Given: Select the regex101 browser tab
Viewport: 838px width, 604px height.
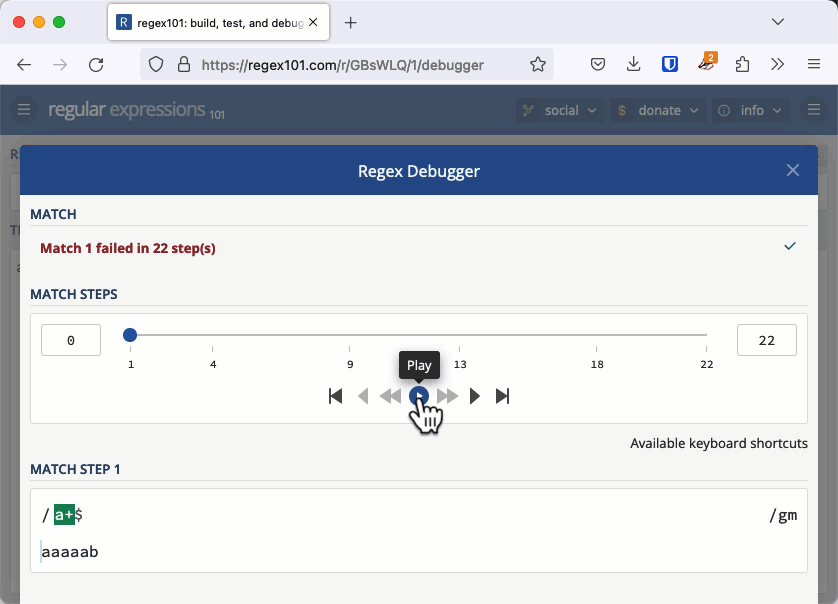Looking at the screenshot, I should (210, 21).
